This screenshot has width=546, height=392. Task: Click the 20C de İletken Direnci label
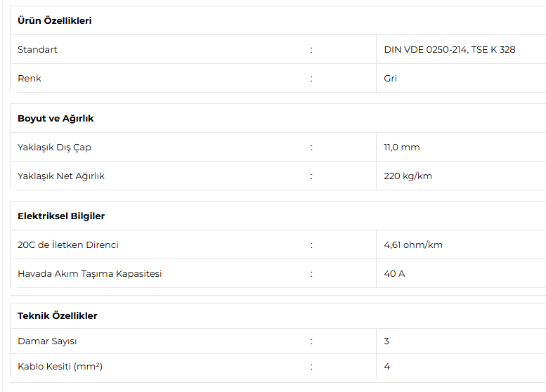[68, 245]
